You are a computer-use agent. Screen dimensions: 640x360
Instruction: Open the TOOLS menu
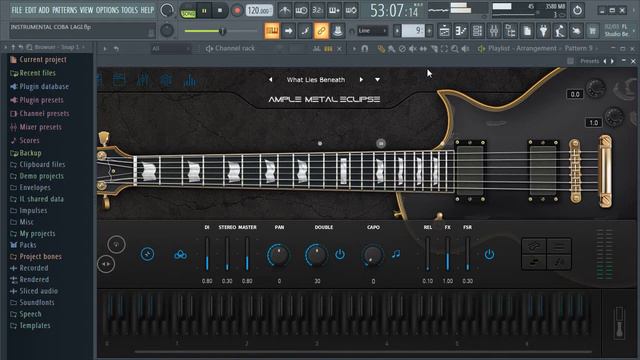tap(129, 10)
